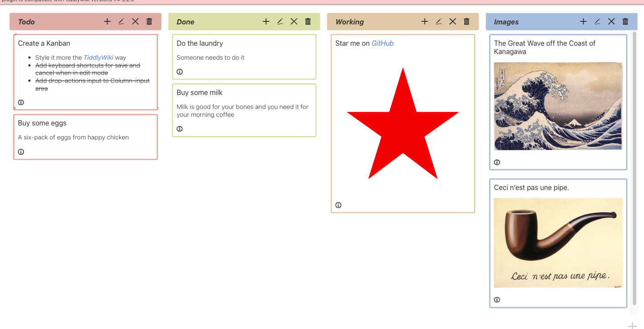Select the 'Buy some eggs' card title
644x329 pixels.
click(x=42, y=123)
